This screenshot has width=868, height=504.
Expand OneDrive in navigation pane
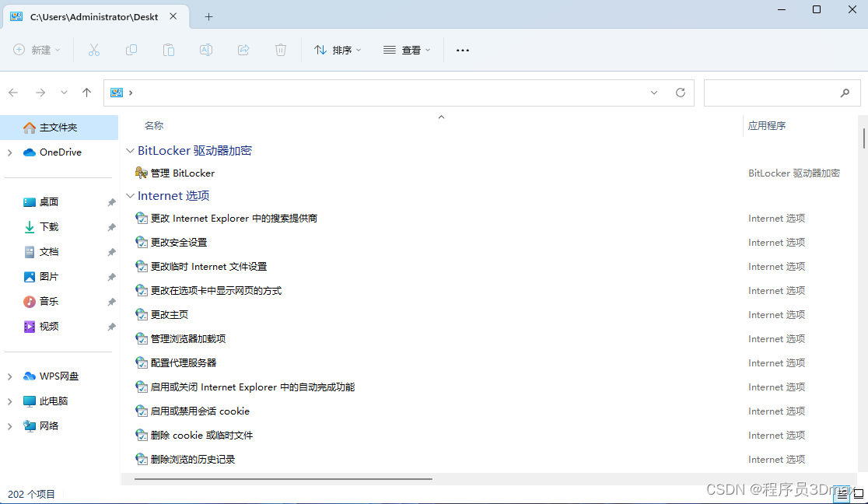click(x=10, y=152)
